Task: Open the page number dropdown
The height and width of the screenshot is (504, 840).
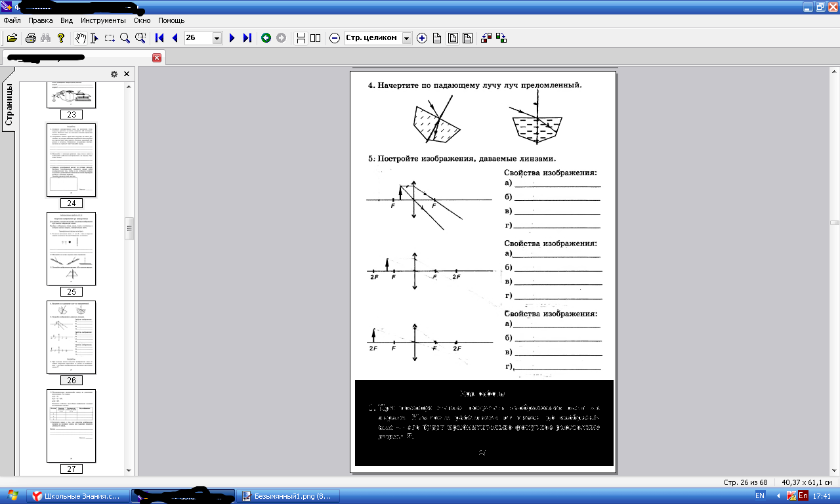Action: click(217, 38)
